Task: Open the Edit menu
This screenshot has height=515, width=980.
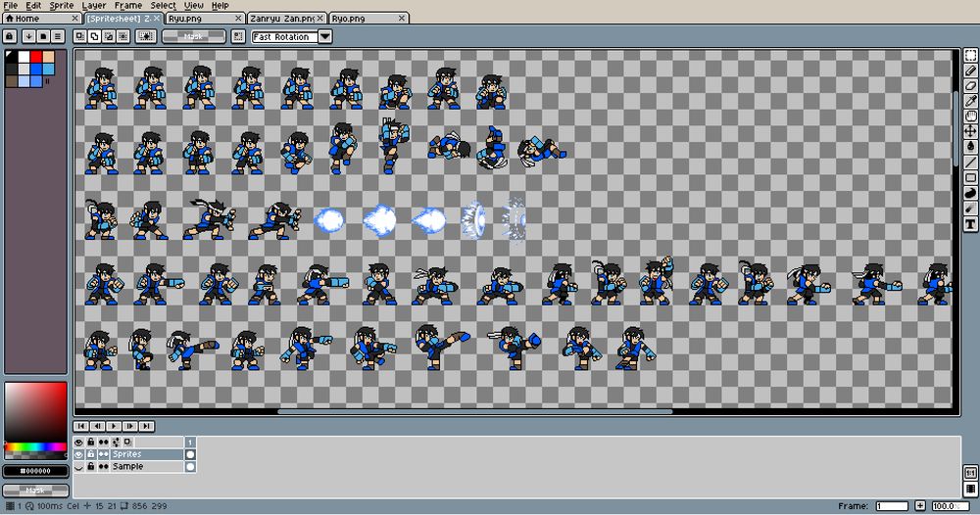Action: (x=33, y=5)
